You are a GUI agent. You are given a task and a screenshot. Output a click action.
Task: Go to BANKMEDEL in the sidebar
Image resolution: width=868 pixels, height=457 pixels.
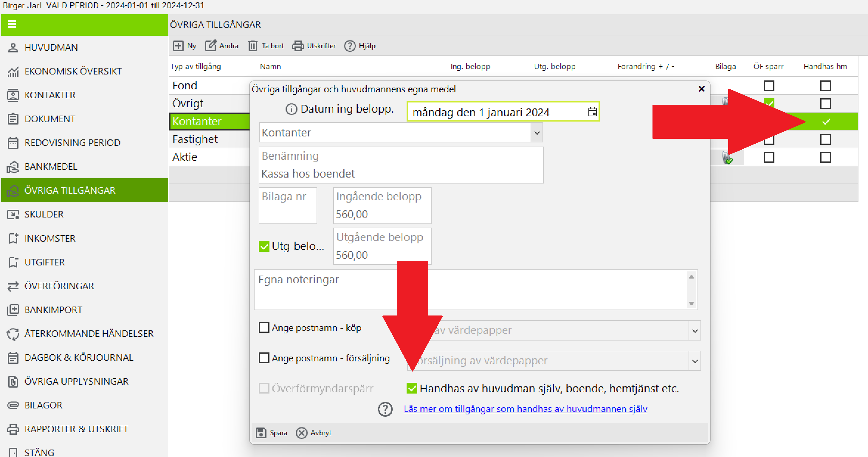click(x=85, y=167)
